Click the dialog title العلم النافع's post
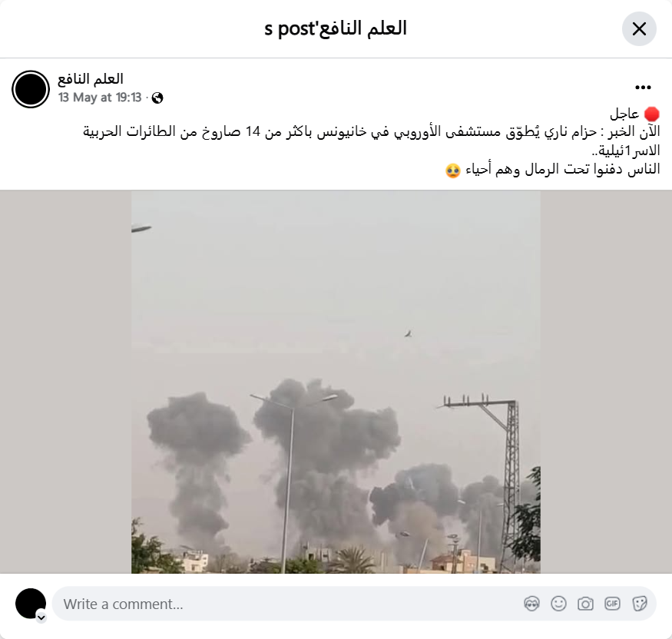This screenshot has height=639, width=672. (336, 28)
